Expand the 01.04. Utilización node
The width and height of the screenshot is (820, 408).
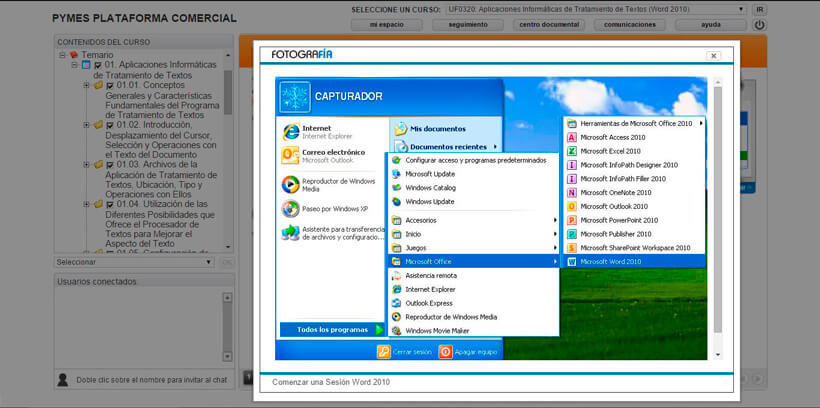[x=87, y=204]
